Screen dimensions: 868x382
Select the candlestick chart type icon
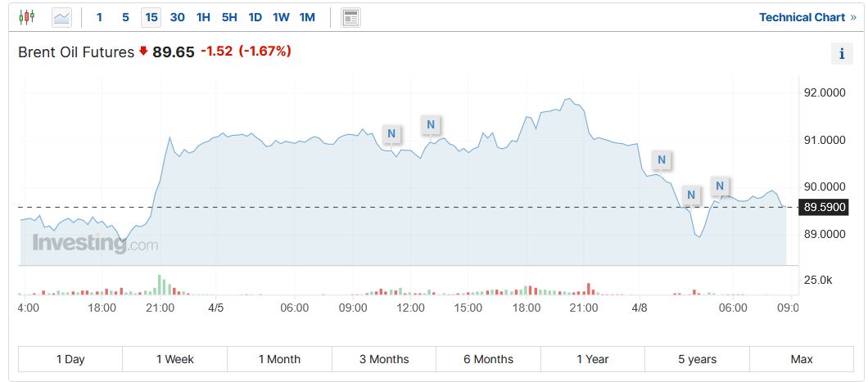tap(27, 17)
